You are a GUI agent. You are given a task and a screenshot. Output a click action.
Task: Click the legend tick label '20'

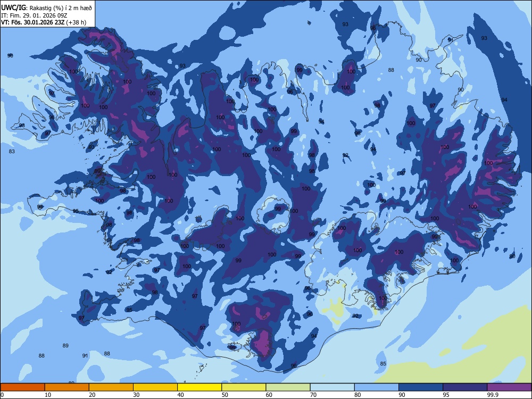[x=92, y=395]
